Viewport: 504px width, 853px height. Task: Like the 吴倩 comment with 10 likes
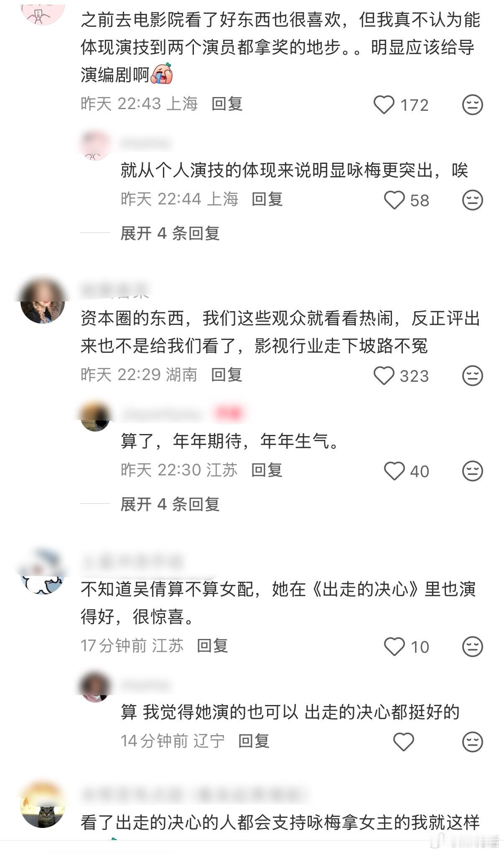point(394,647)
